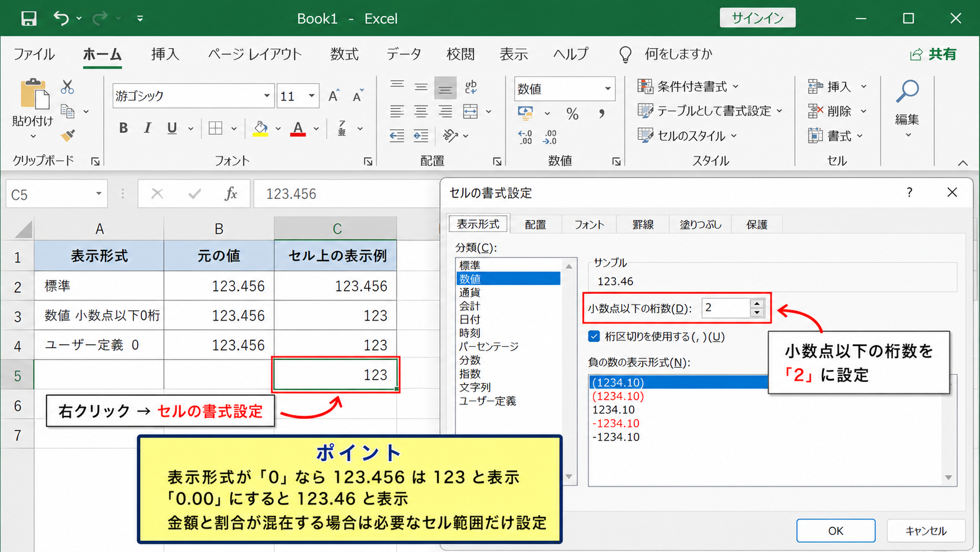Click the サインイン button
Viewport: 980px width, 552px height.
757,18
